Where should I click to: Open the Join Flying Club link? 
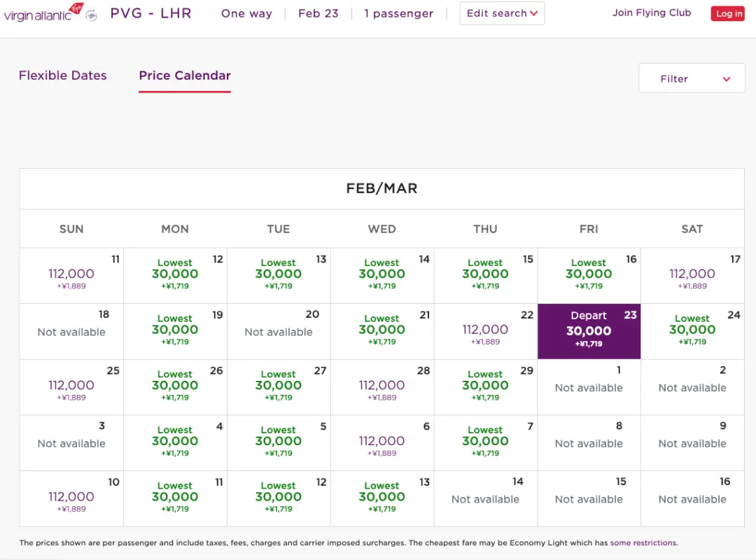[x=651, y=13]
